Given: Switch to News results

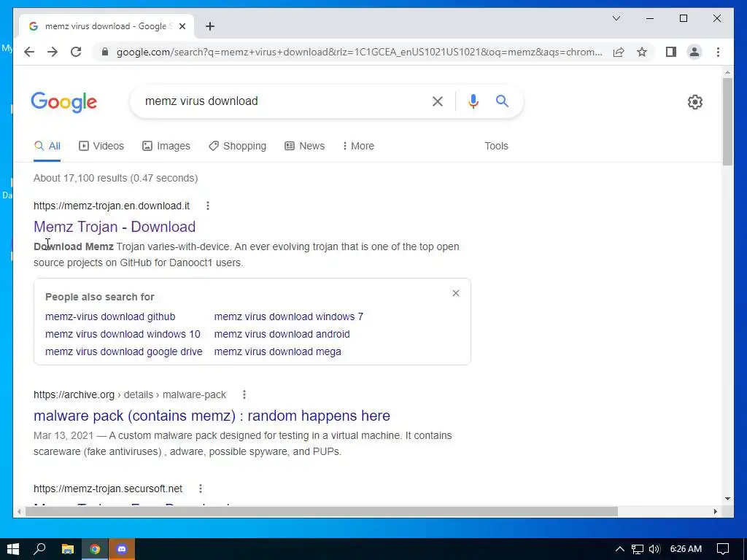Looking at the screenshot, I should (305, 146).
